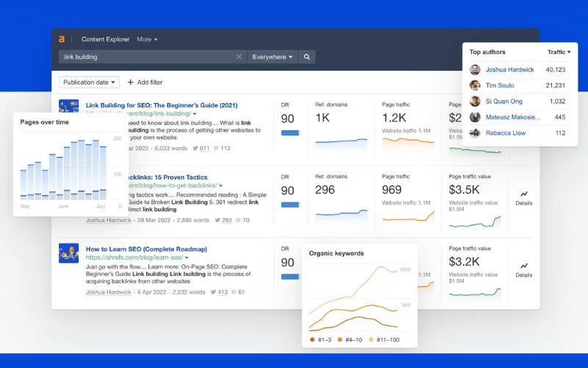Toggle the #1–3 legend series

[320, 340]
